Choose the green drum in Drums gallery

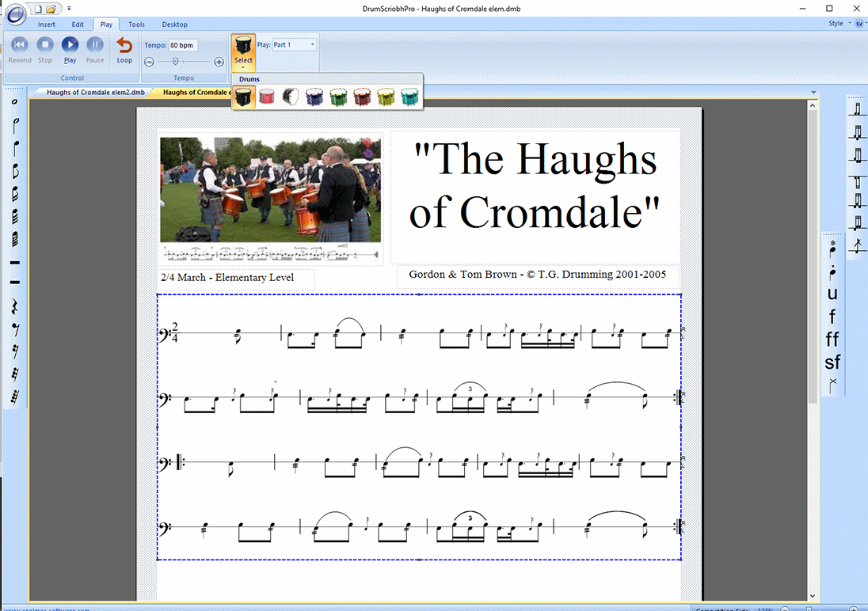point(338,97)
